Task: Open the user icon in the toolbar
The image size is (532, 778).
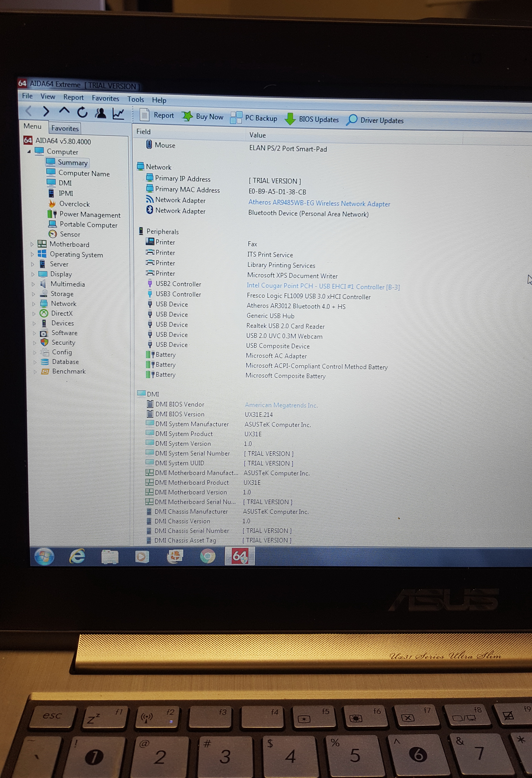Action: 100,114
